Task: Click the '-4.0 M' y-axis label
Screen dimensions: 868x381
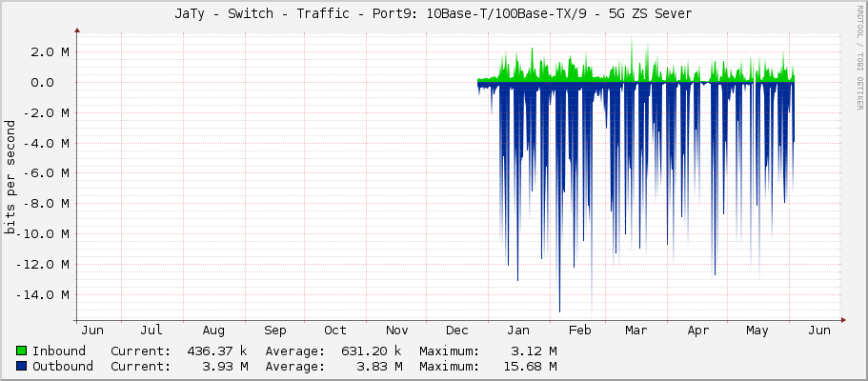Action: click(x=47, y=143)
